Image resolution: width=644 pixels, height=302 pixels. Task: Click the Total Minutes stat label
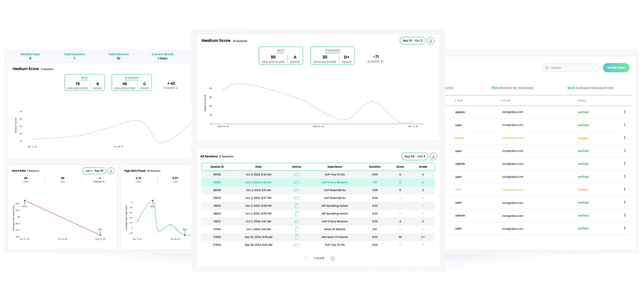(118, 54)
